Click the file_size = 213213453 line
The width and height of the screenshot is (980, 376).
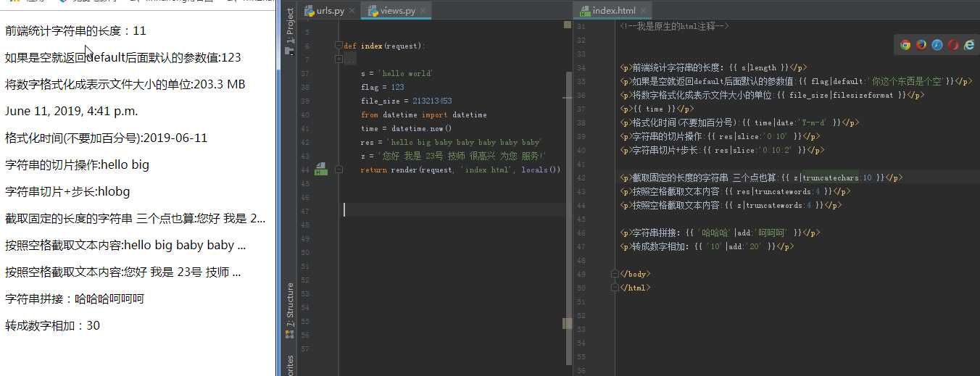407,101
